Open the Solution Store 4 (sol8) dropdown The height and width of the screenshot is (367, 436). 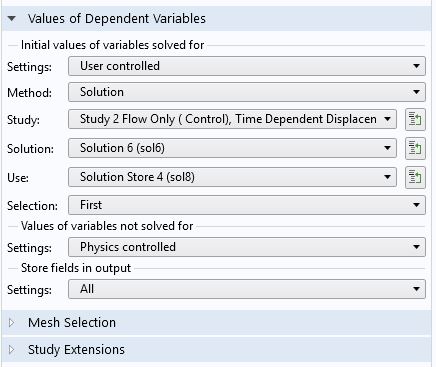pyautogui.click(x=232, y=177)
